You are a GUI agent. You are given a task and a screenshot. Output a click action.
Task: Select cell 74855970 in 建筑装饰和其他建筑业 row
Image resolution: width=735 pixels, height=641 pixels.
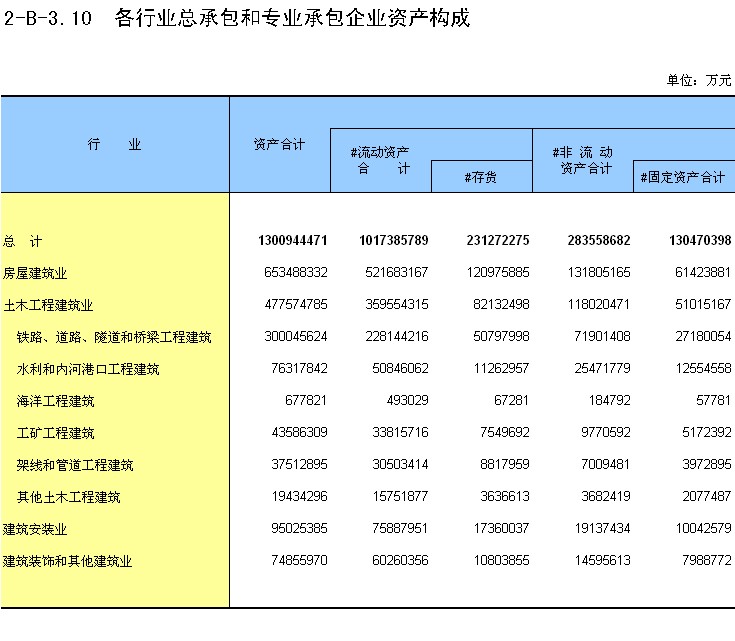tap(299, 560)
